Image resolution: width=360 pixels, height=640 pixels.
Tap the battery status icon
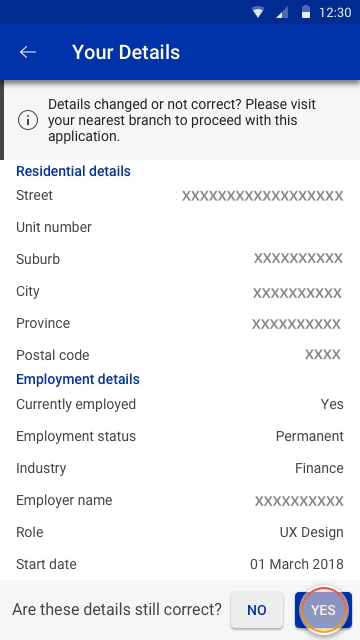306,12
